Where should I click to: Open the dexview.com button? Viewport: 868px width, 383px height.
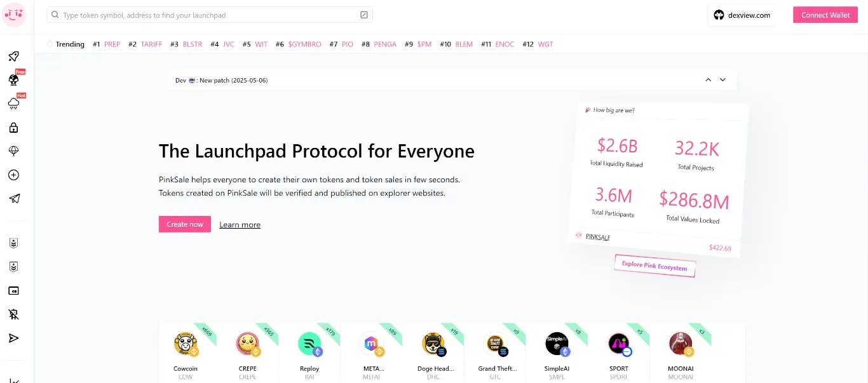coord(742,15)
